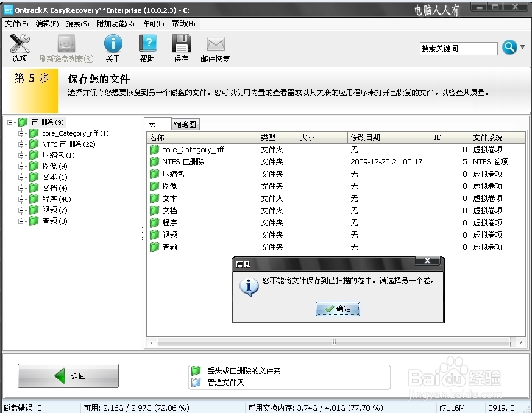Open the 搜索(S) menu

(77, 23)
